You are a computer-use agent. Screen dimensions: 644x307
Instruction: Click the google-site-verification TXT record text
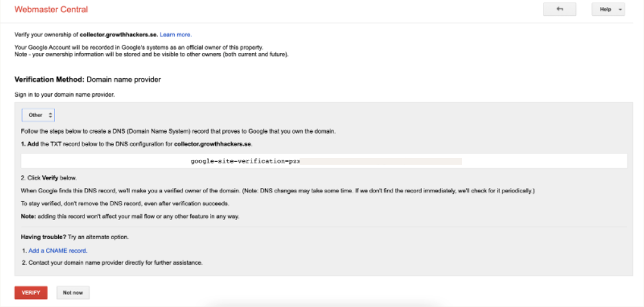click(245, 161)
